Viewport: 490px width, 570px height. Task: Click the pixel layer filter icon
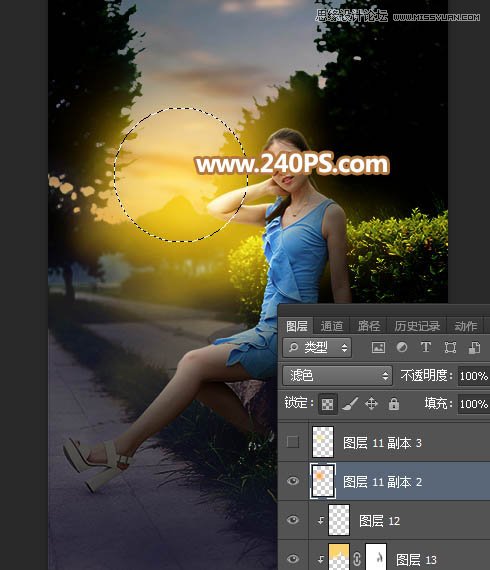(378, 348)
